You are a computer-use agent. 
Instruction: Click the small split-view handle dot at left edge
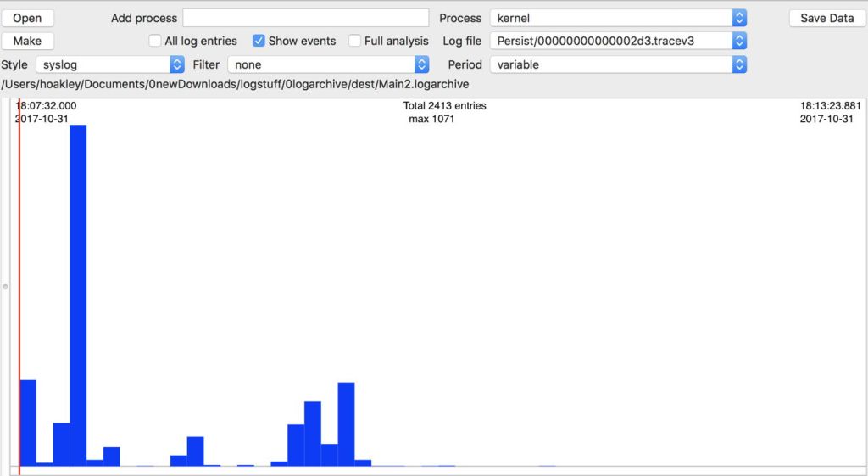5,288
